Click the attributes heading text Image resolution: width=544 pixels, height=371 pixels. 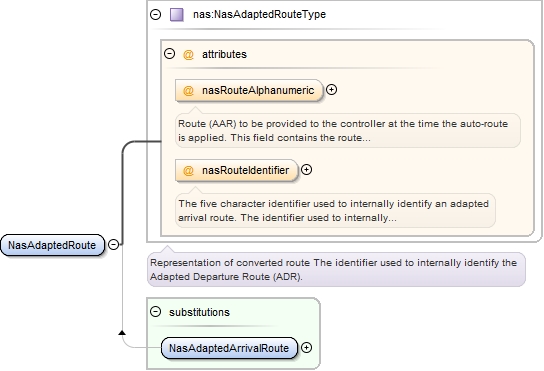pos(224,54)
